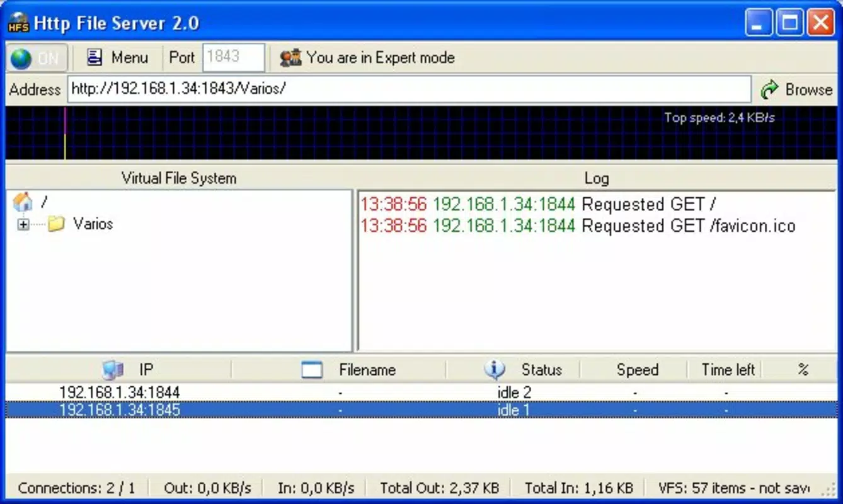This screenshot has width=843, height=504.
Task: Toggle the server ON/OFF globe button
Action: [x=37, y=58]
